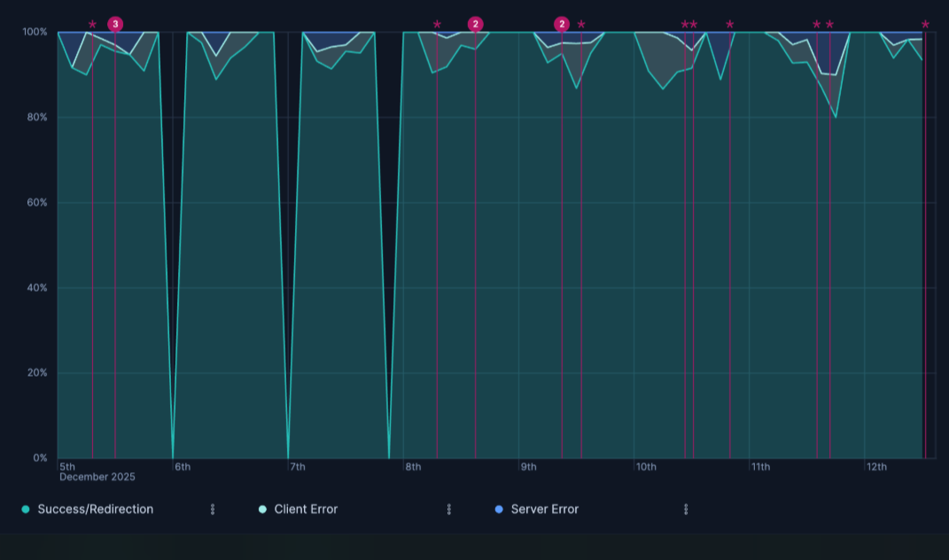
Task: Click the teal Success/Redirection legend dot
Action: [x=27, y=509]
